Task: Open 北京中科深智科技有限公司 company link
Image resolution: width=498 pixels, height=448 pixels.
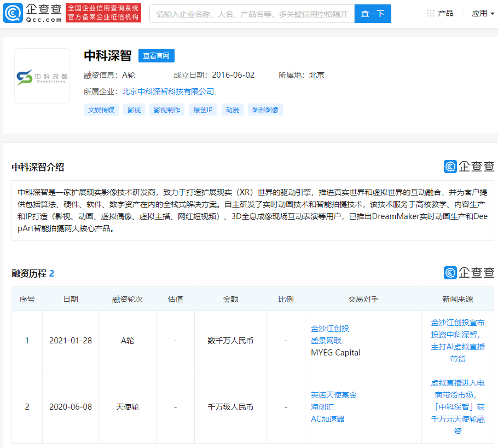Action: pyautogui.click(x=167, y=91)
